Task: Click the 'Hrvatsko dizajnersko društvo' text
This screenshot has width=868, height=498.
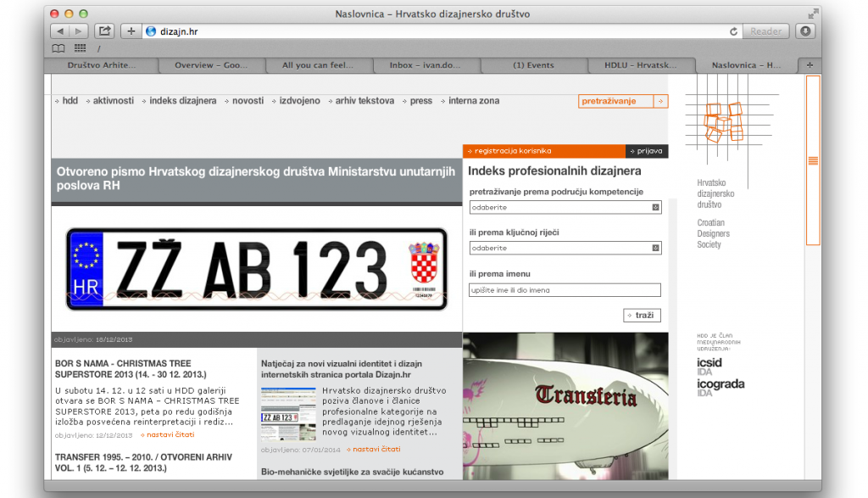Action: 715,194
